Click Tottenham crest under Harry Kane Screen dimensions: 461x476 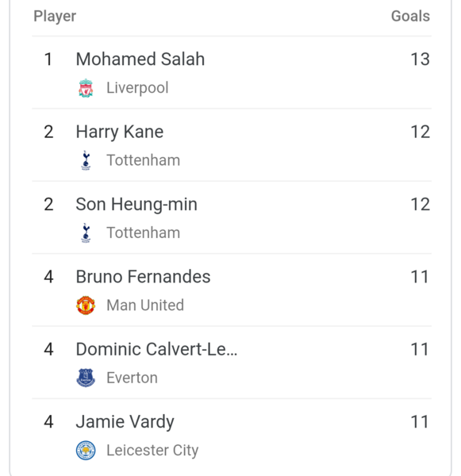coord(86,160)
